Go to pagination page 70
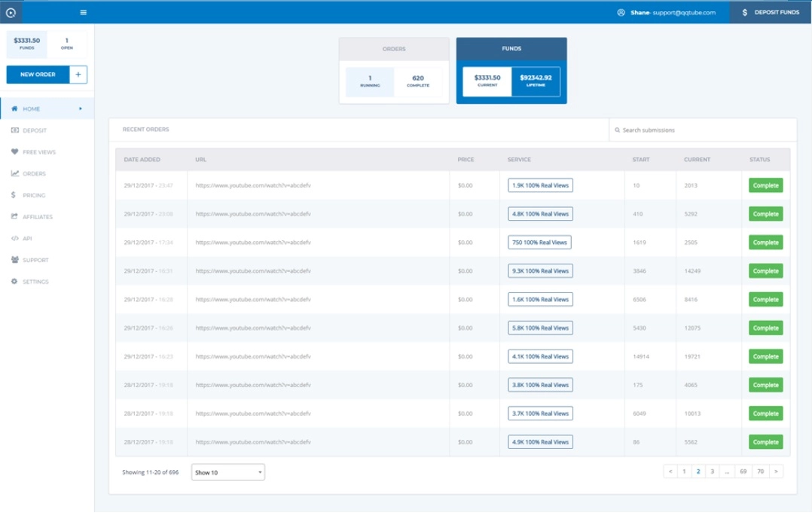 pos(760,471)
